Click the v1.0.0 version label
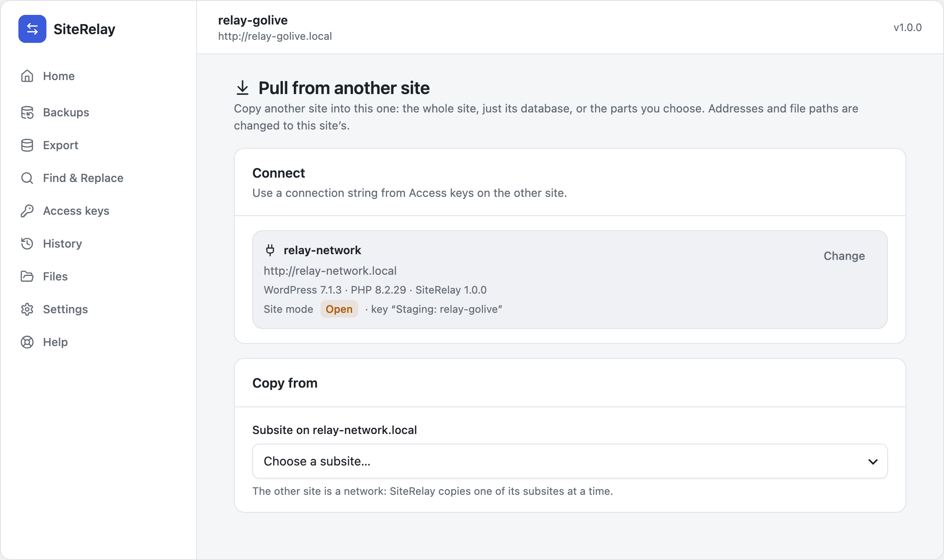Viewport: 944px width, 560px height. (908, 28)
